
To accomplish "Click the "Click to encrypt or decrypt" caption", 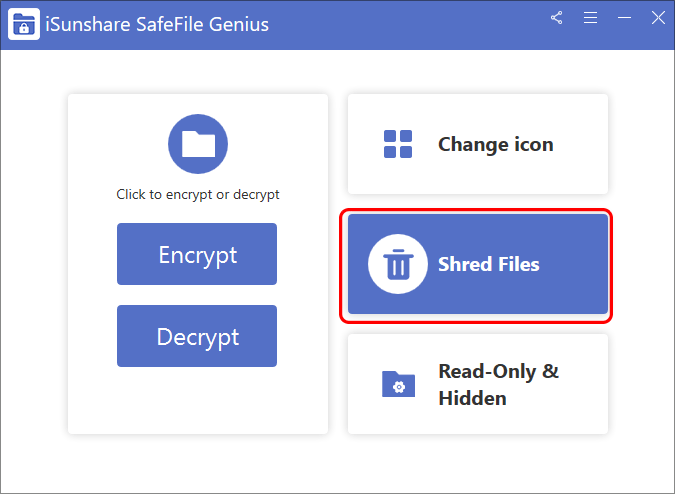I will click(198, 194).
